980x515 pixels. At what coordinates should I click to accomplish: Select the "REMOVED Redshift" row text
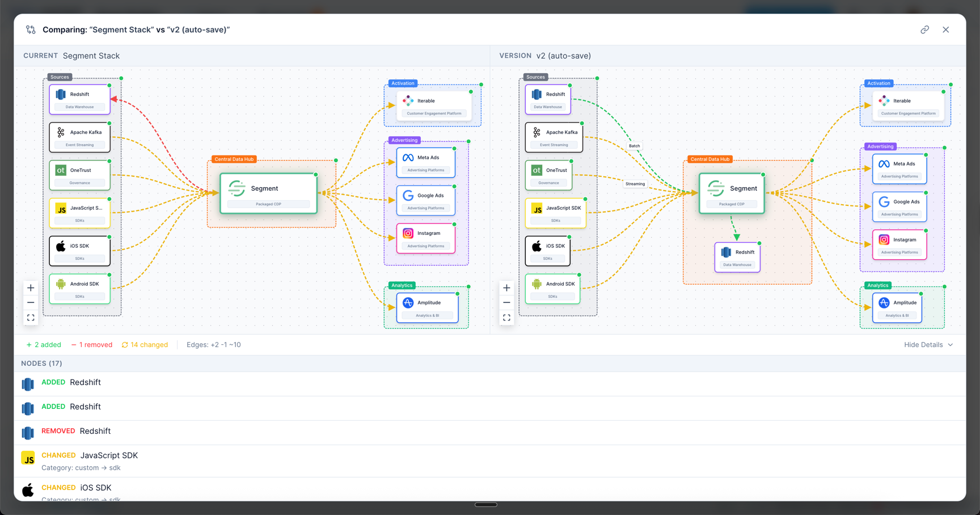(76, 431)
